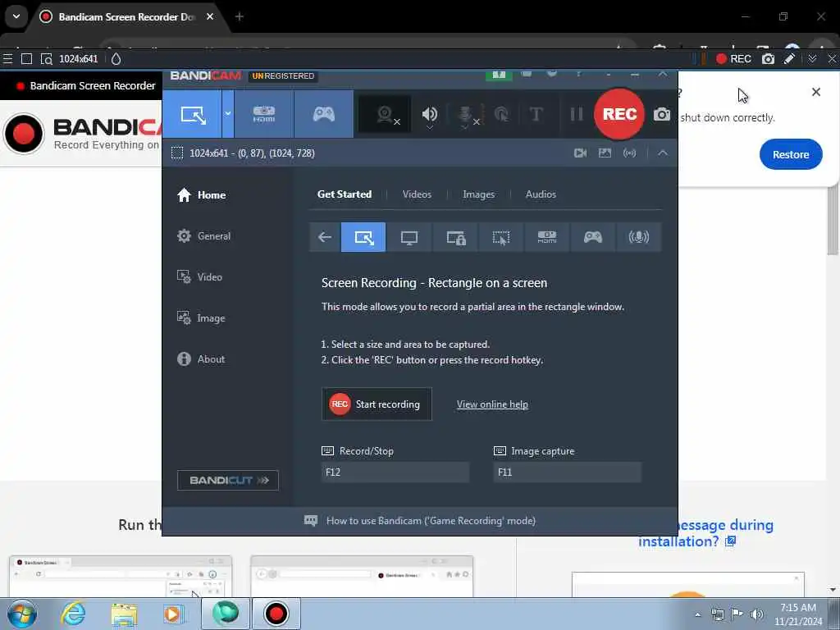Open the Bandicam taskbar button
Viewport: 840px width, 630px height.
tap(276, 614)
